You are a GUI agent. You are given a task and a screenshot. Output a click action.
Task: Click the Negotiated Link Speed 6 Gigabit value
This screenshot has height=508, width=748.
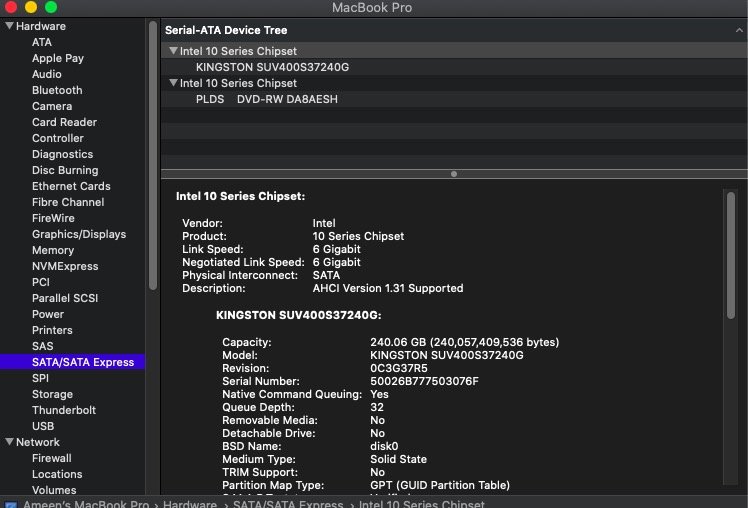pos(337,262)
